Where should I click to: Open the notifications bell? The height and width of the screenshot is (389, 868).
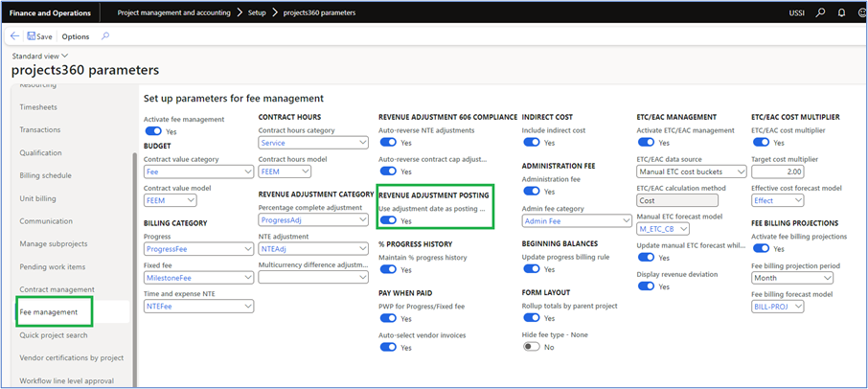(840, 13)
